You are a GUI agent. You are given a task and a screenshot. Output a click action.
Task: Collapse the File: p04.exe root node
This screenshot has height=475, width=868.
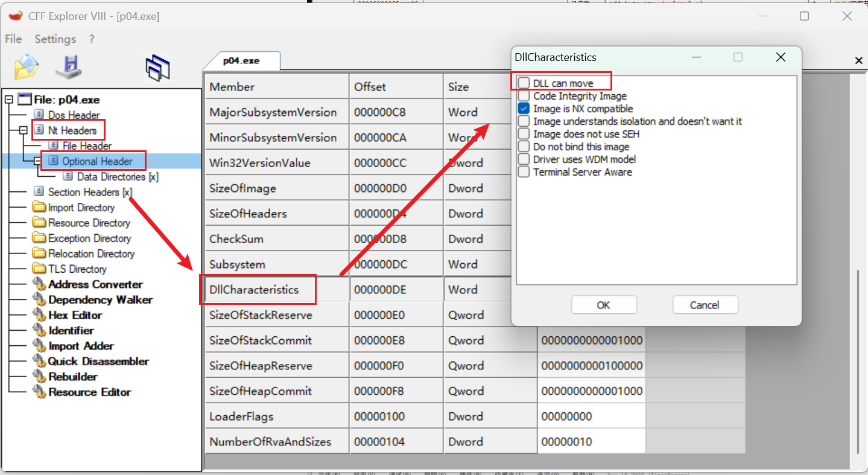tap(8, 100)
